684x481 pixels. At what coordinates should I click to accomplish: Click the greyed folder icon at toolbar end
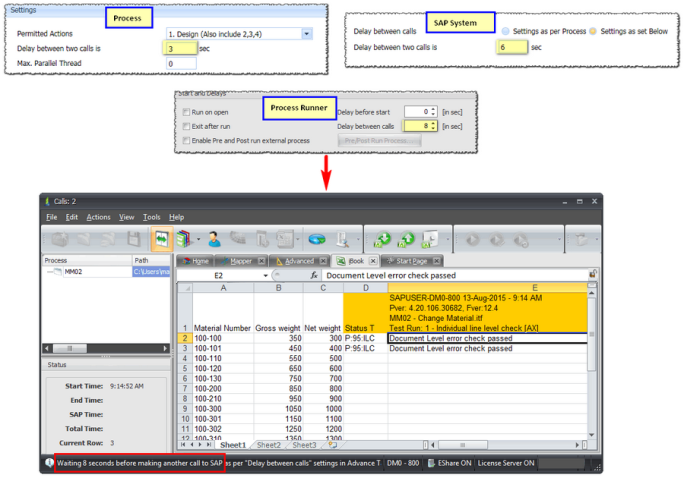581,239
